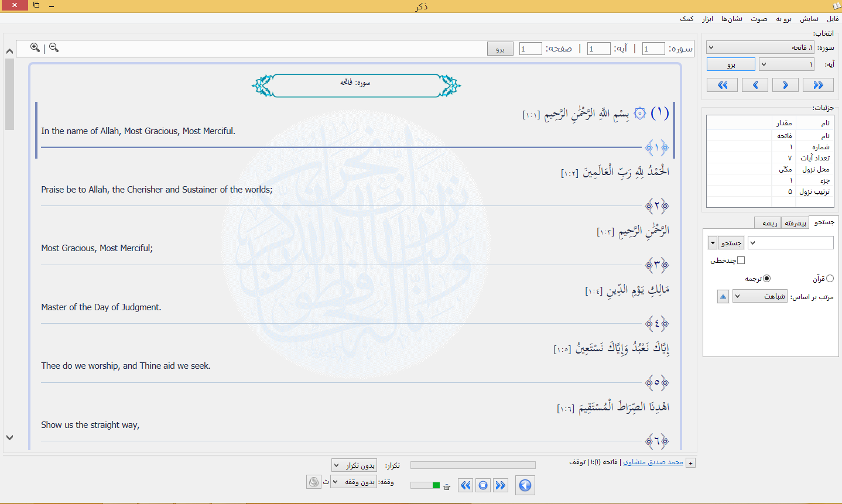Click the round icon button beside وقفه dropdown
Image resolution: width=842 pixels, height=504 pixels.
[314, 482]
